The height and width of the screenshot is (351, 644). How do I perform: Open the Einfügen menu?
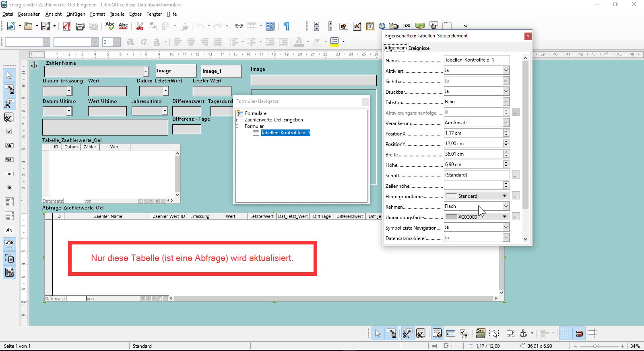[76, 14]
